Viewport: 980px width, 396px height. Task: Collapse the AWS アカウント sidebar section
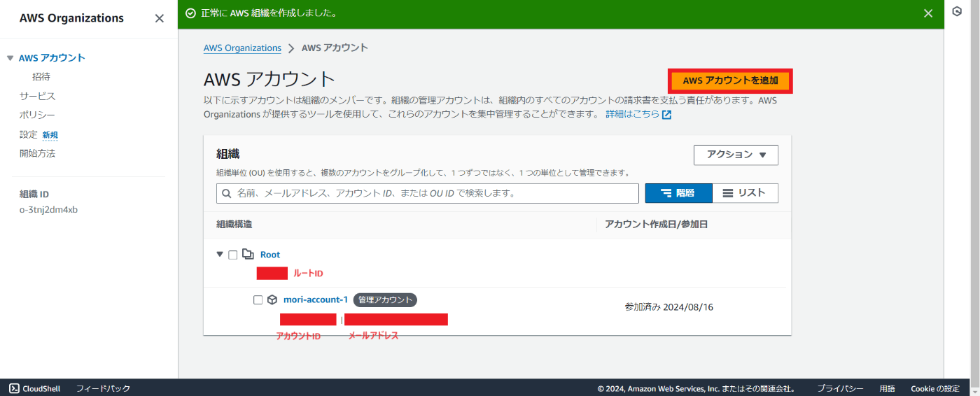pyautogui.click(x=10, y=58)
